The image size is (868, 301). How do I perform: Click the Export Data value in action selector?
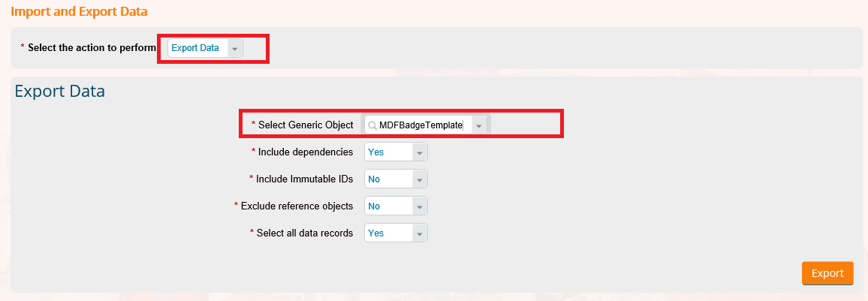click(195, 48)
